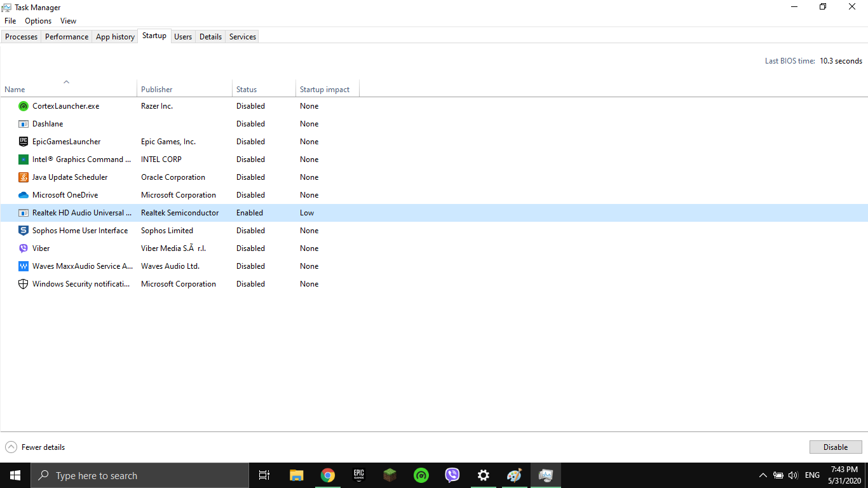
Task: Click the EpicGamesLauncher row icon
Action: (24, 142)
